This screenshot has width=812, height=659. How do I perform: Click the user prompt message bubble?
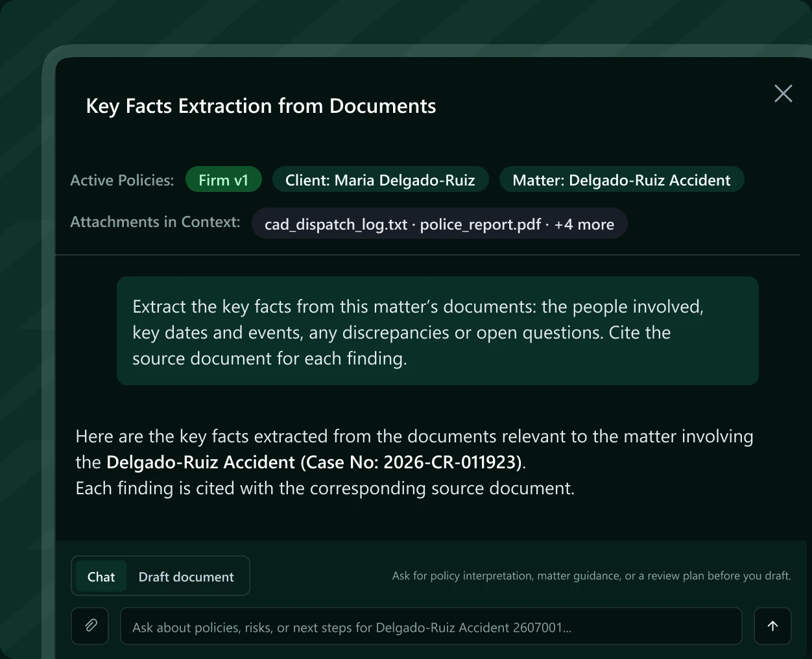(437, 331)
